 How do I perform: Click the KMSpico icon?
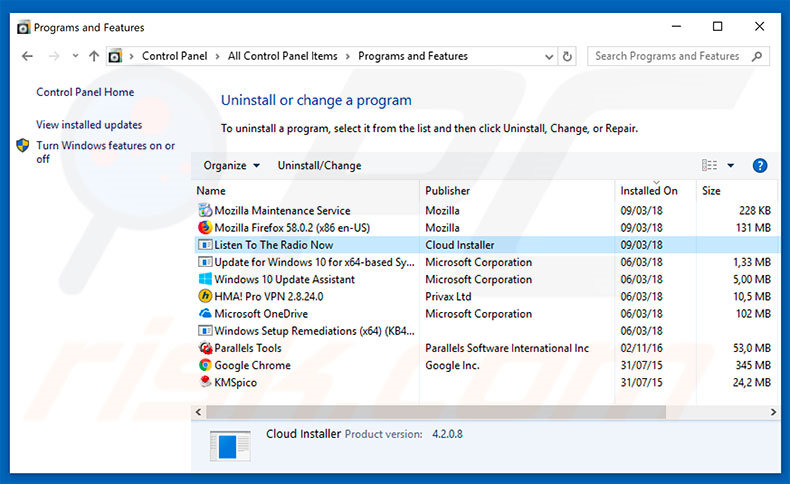tap(205, 382)
